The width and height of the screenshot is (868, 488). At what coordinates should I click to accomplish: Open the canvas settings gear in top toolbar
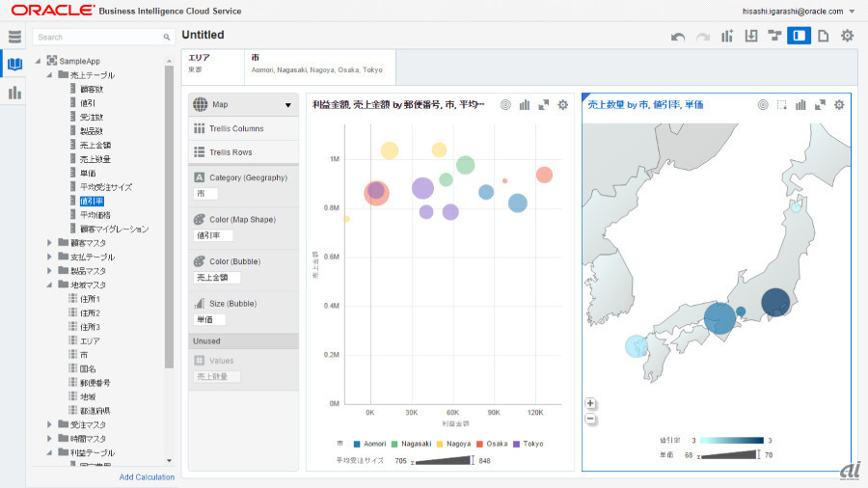click(847, 37)
